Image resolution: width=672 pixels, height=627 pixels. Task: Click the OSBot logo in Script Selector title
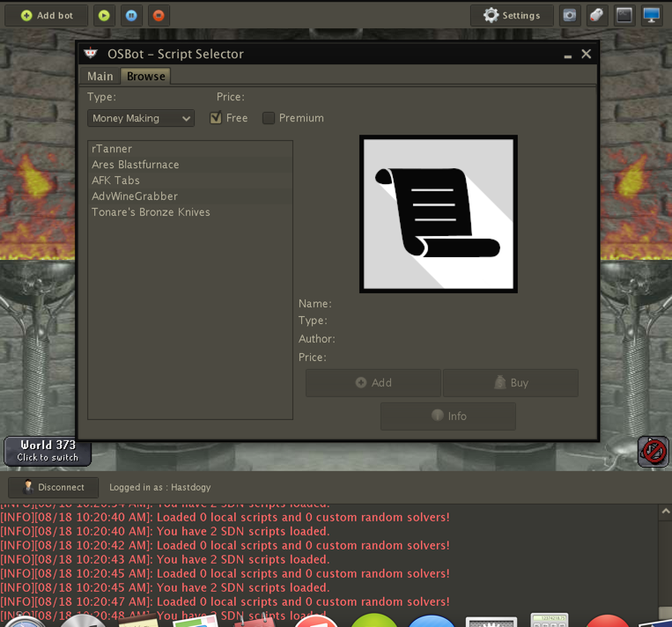point(91,54)
